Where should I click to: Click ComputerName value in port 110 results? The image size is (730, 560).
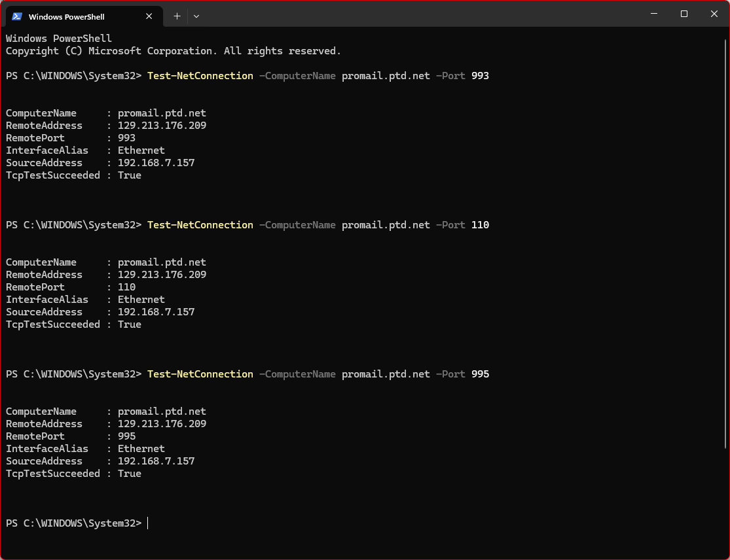(x=162, y=263)
